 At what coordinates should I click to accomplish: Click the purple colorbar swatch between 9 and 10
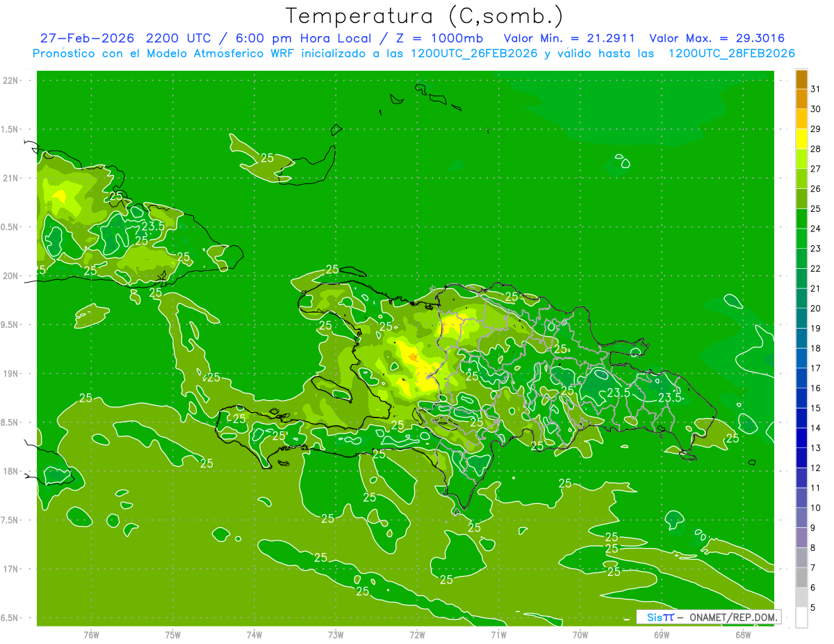point(801,518)
